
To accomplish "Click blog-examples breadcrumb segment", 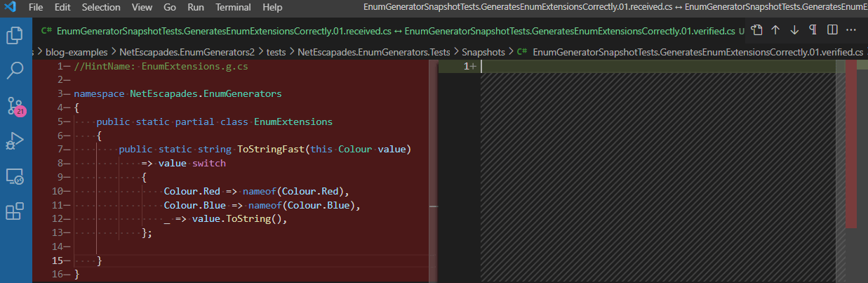I will (76, 52).
